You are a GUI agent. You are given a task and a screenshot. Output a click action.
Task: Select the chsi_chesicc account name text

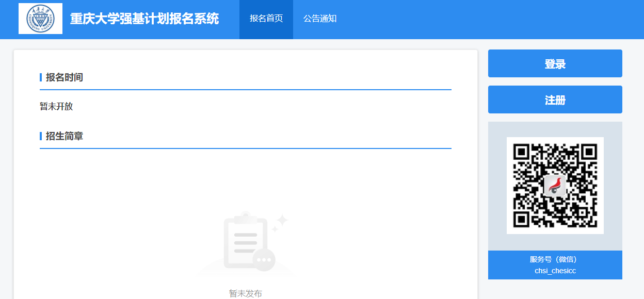(555, 271)
